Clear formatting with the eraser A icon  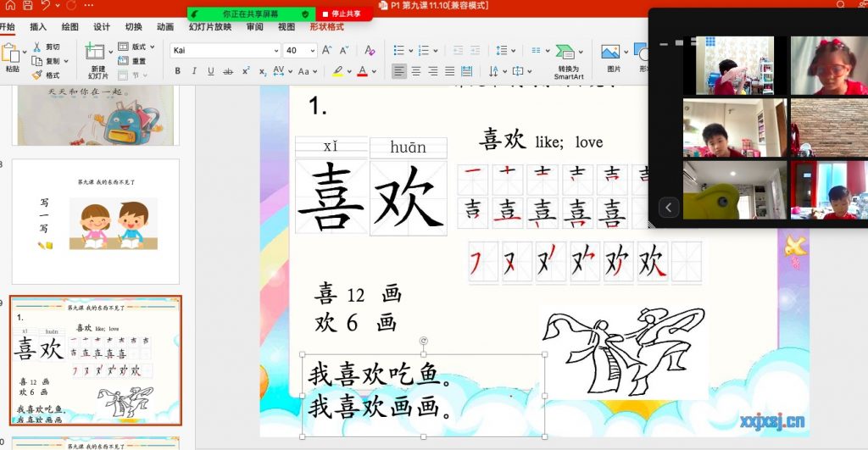pyautogui.click(x=369, y=51)
